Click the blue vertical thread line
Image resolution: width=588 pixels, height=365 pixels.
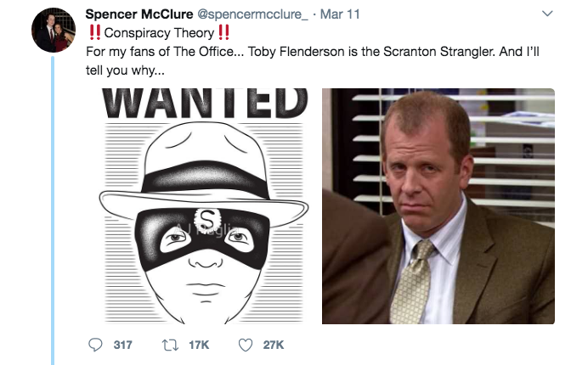tap(53, 212)
